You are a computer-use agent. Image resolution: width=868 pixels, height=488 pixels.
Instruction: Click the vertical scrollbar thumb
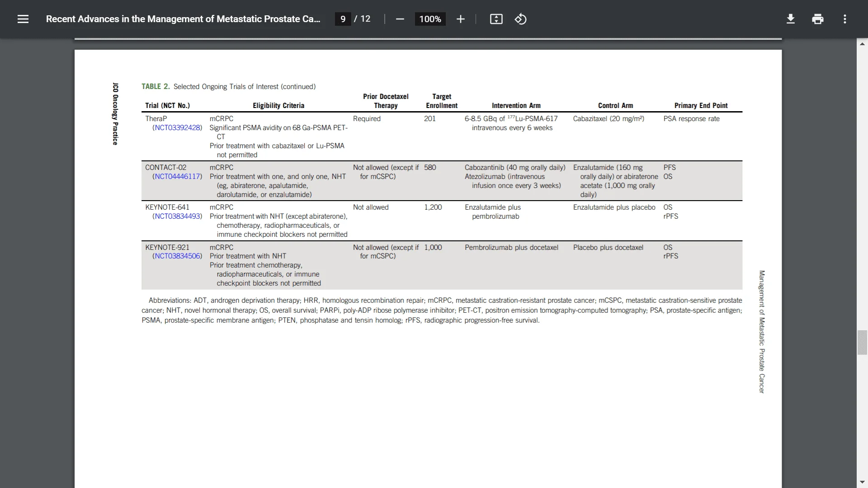click(x=862, y=343)
